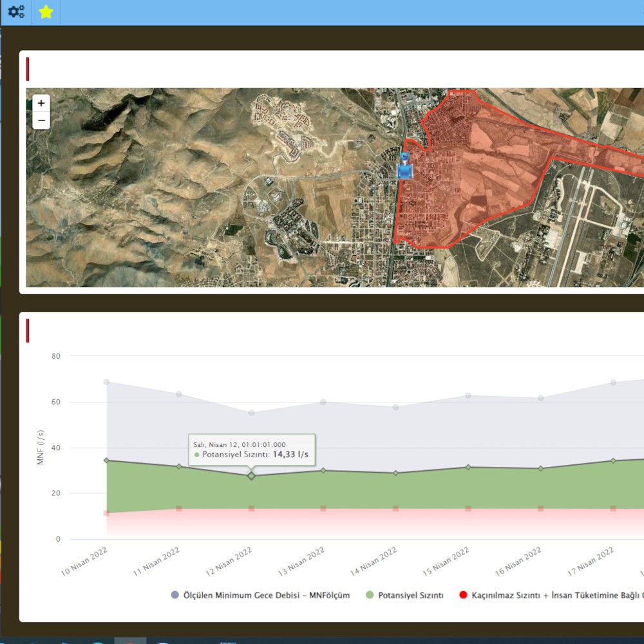The height and width of the screenshot is (644, 644).
Task: Click grey MNF measurement point at 14 Nisan
Action: [x=395, y=408]
